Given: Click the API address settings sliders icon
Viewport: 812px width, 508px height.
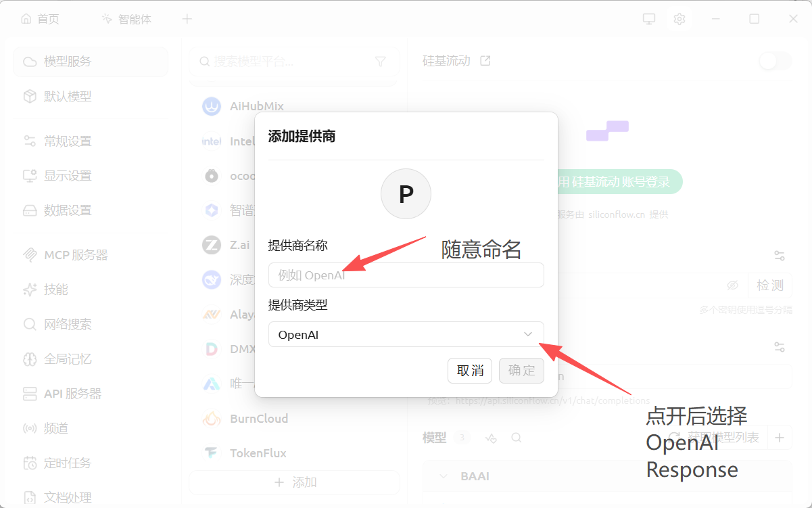Looking at the screenshot, I should tap(780, 347).
